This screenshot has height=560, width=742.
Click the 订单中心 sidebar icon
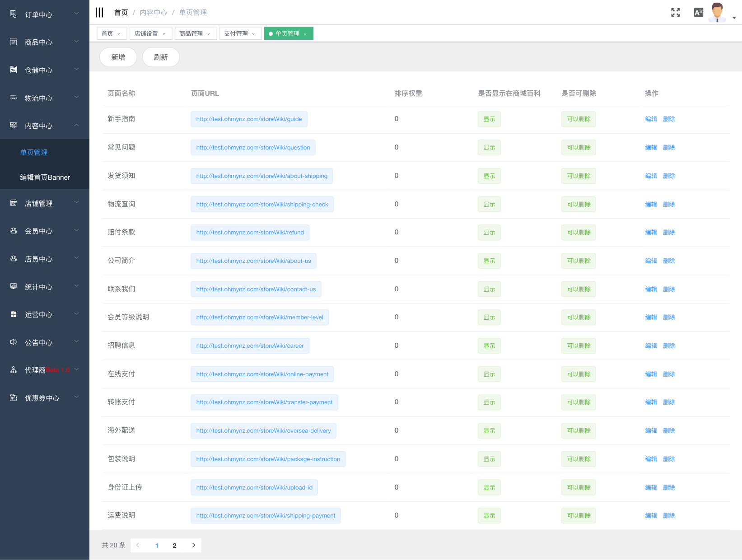tap(14, 14)
